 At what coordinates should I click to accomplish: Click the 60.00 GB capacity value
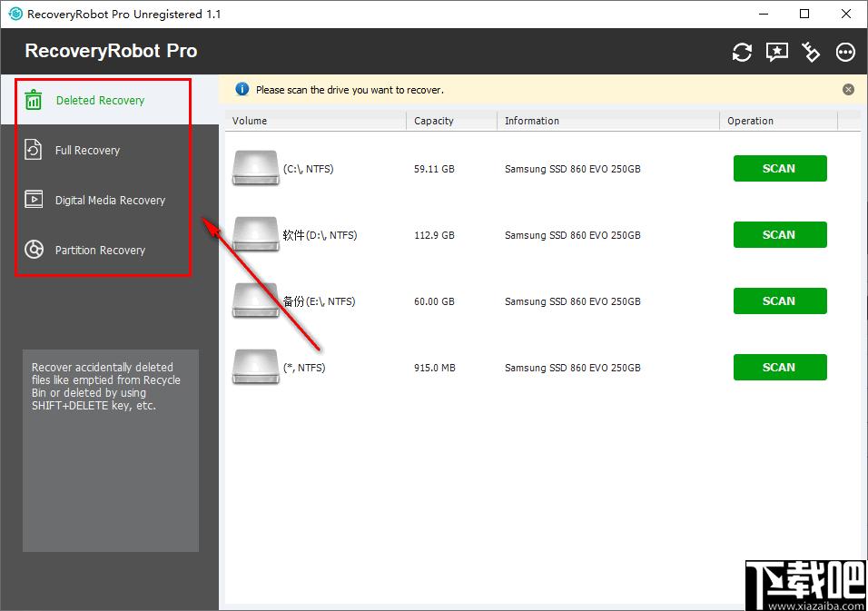(435, 301)
